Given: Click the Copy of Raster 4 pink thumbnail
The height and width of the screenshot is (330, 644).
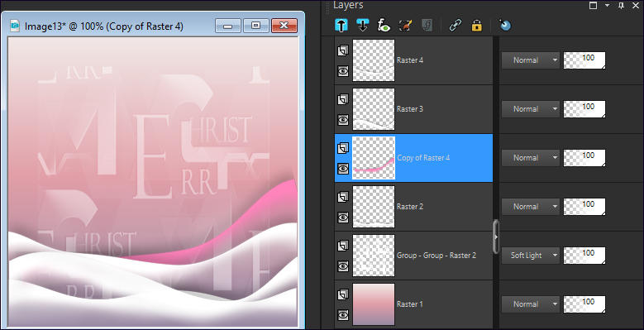Looking at the screenshot, I should coord(374,158).
